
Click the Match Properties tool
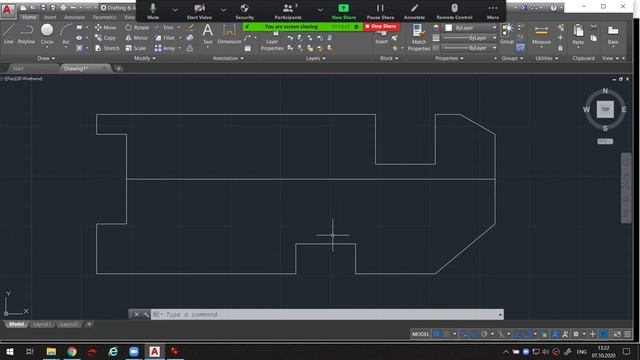tap(419, 38)
